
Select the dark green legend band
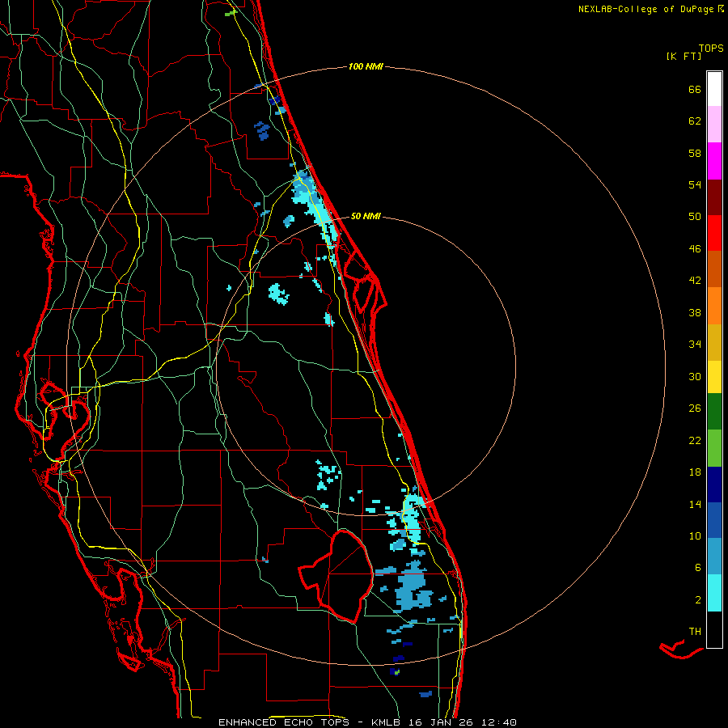click(714, 412)
